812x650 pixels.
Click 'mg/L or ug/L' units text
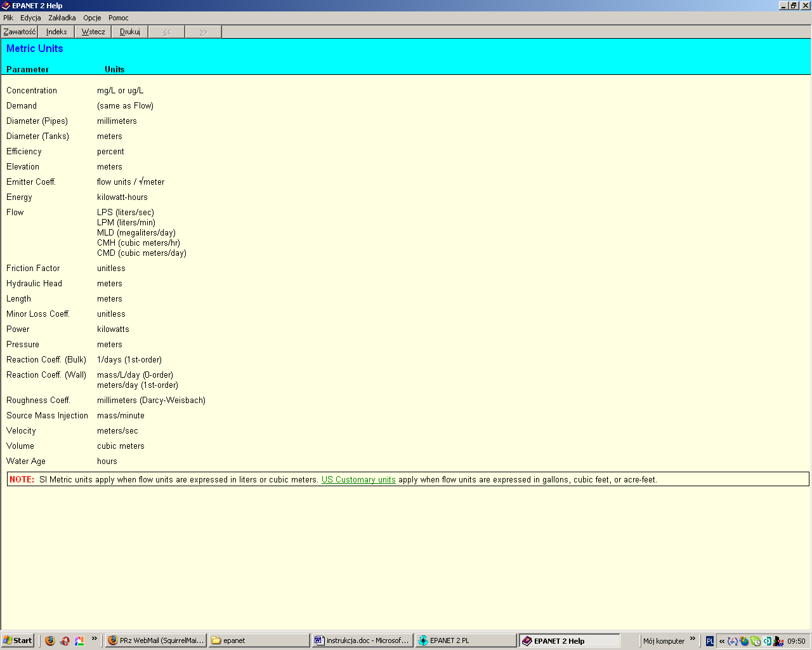tap(120, 91)
